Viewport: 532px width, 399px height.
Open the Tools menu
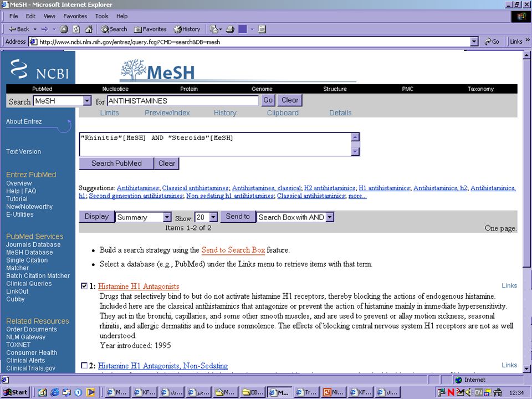click(101, 16)
